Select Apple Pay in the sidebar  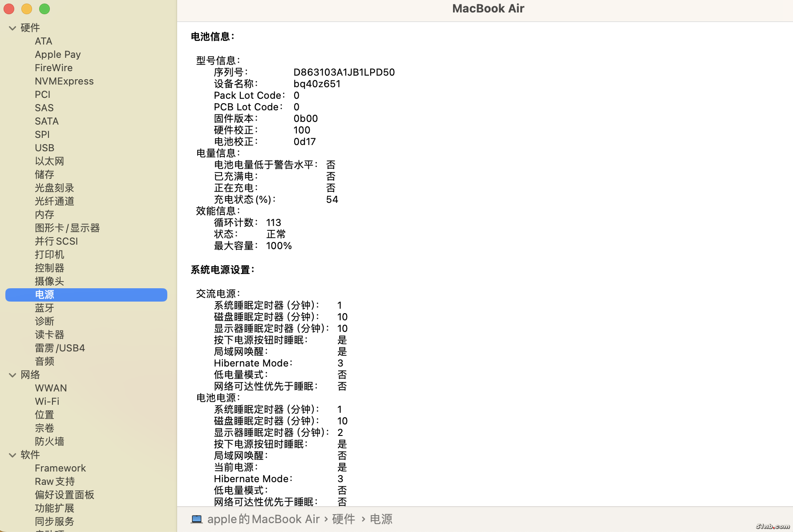pyautogui.click(x=58, y=54)
